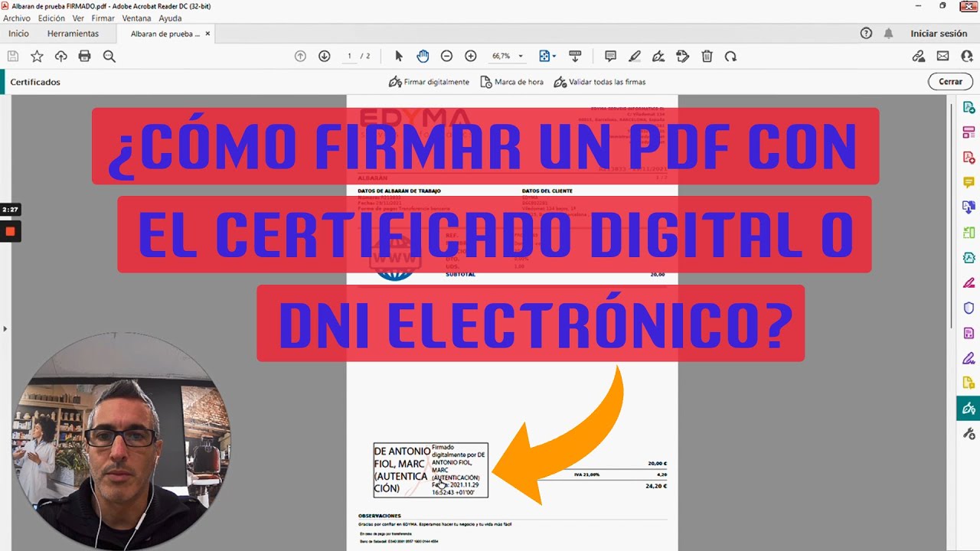The height and width of the screenshot is (551, 980).
Task: Click Validar todas las firmas
Action: (x=599, y=82)
